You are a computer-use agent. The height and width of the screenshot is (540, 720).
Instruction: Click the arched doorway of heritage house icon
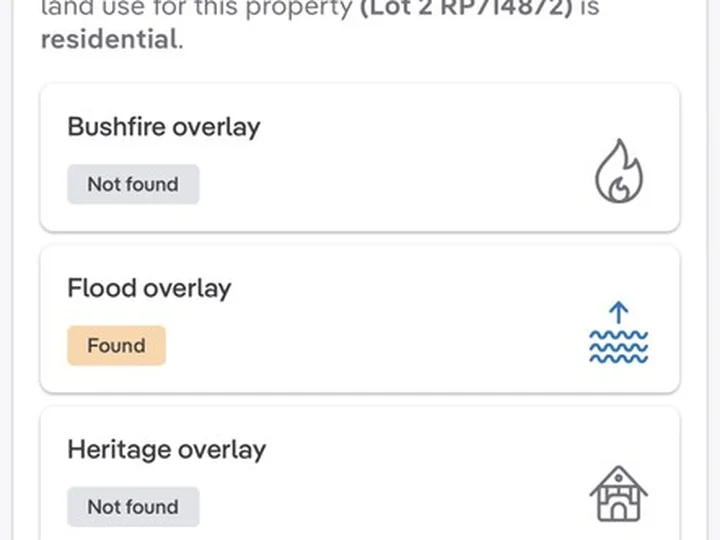pyautogui.click(x=619, y=511)
